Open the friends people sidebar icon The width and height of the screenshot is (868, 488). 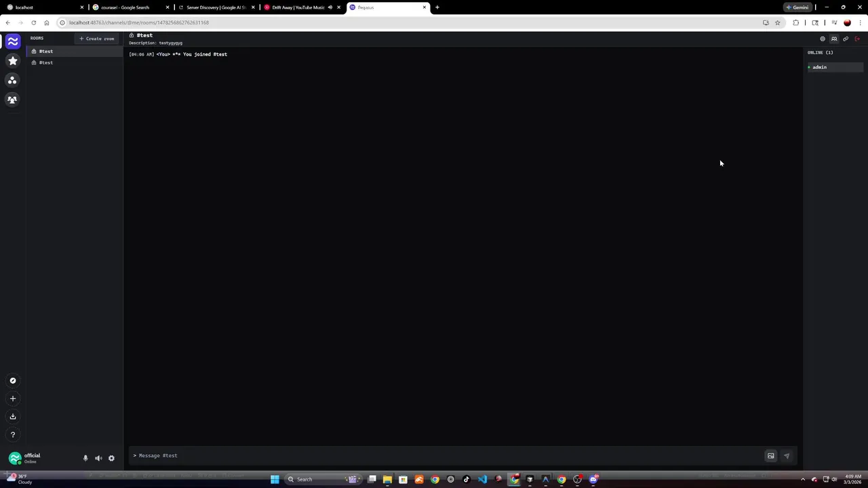12,100
